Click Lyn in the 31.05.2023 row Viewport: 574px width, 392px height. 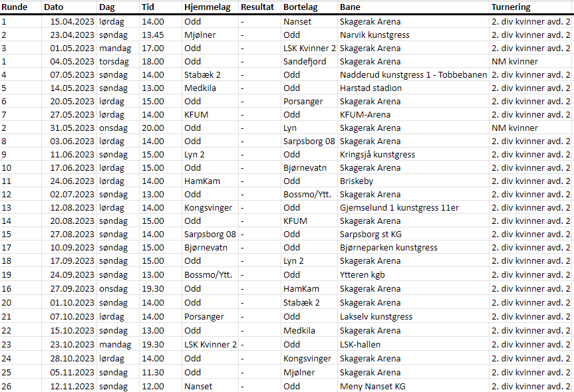pyautogui.click(x=289, y=128)
